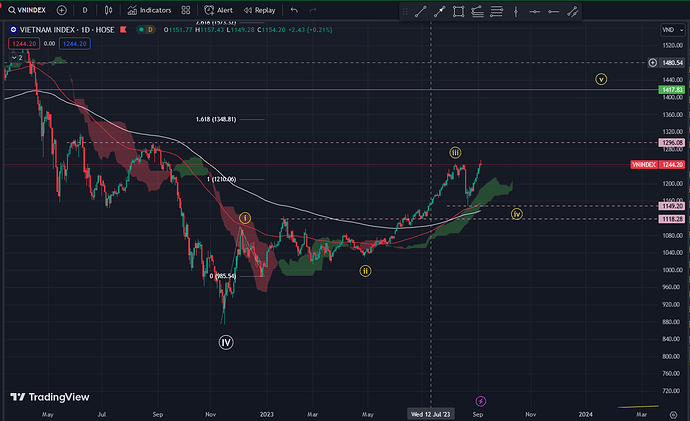Screen dimensions: 690x421
Task: Click the 1.618 (1348.81) Fib level label
Action: point(216,119)
